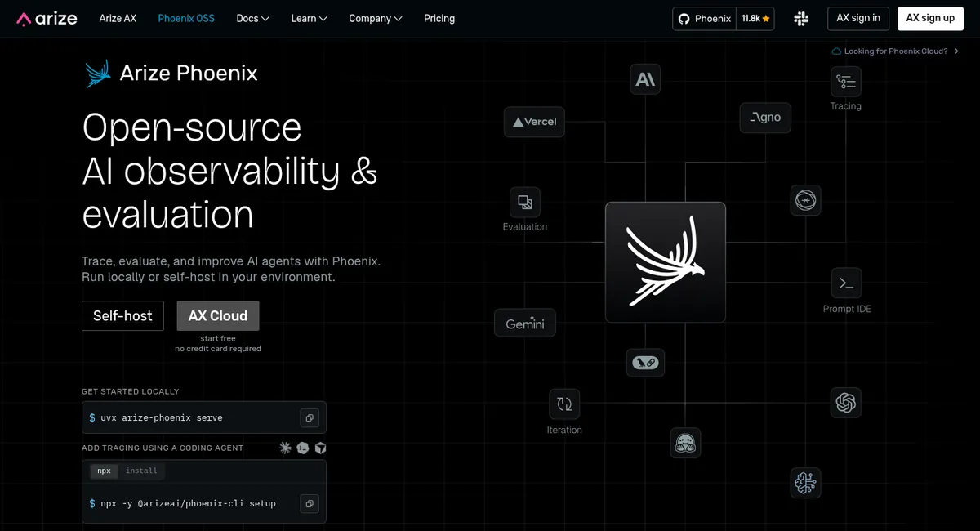Click the 'Trace, evaluate, and improve AI agents' paragraph
Image resolution: width=980 pixels, height=531 pixels.
pyautogui.click(x=231, y=269)
